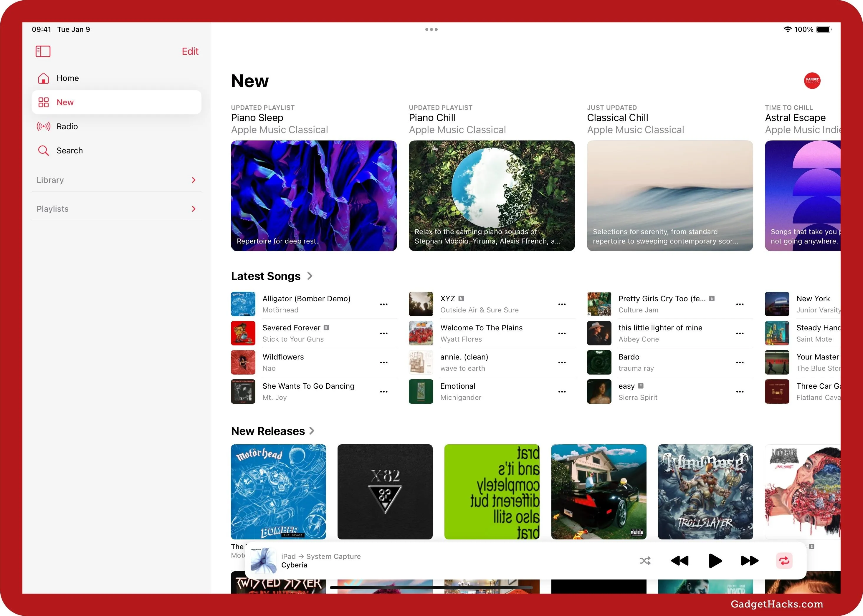Open more options for this little lighter of mine
The image size is (863, 616).
pyautogui.click(x=740, y=333)
